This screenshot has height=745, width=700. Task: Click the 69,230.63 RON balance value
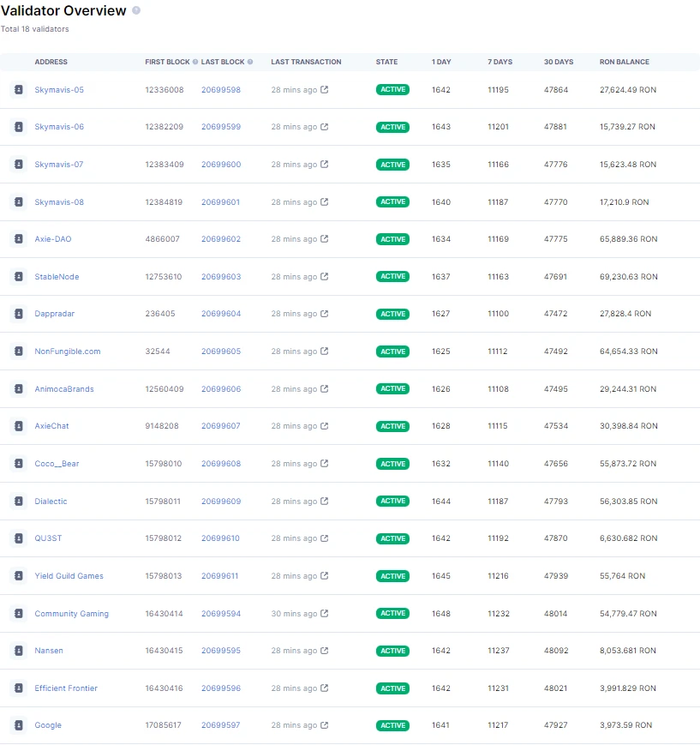(628, 277)
